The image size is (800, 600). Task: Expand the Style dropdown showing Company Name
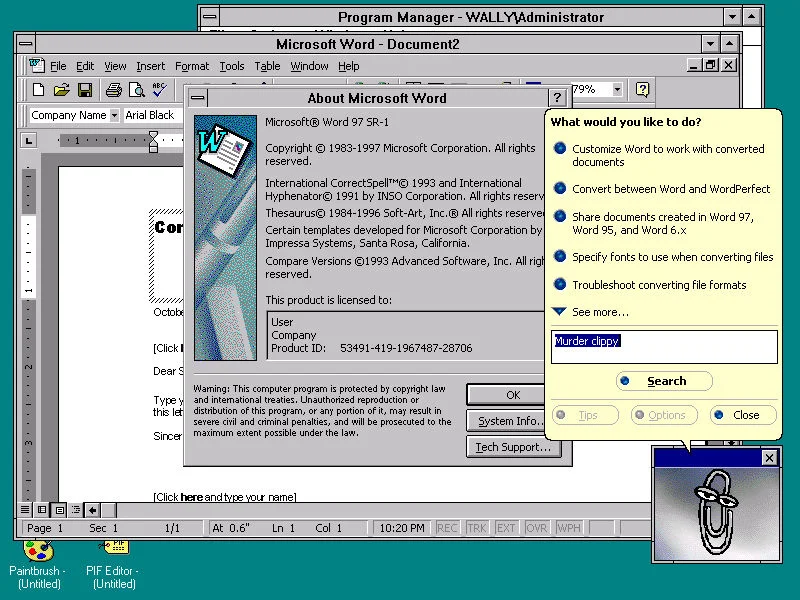pyautogui.click(x=114, y=115)
